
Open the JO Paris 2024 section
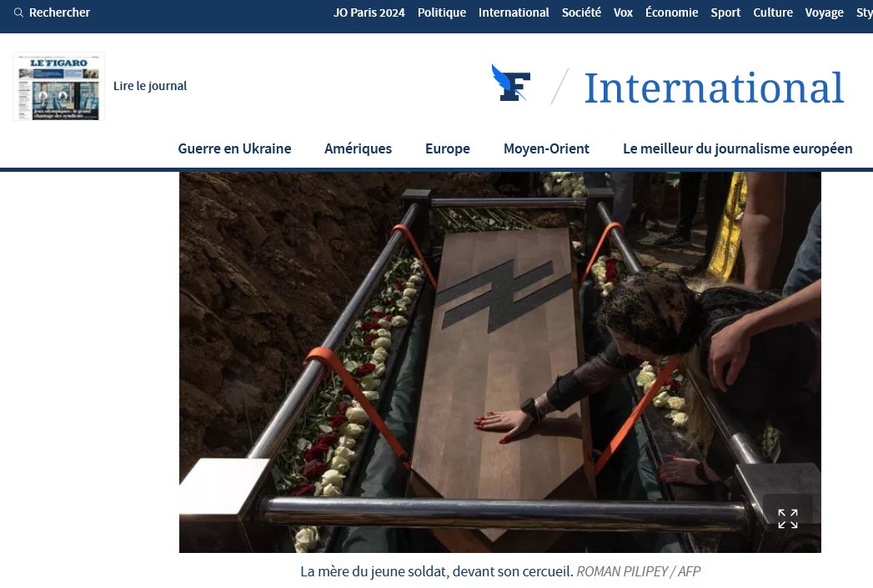coord(369,13)
